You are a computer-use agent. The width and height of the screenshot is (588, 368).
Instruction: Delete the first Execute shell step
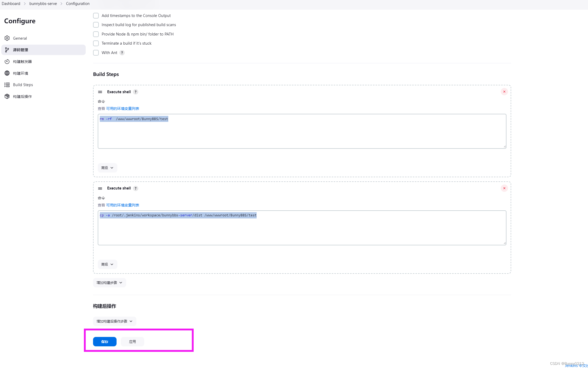click(504, 92)
